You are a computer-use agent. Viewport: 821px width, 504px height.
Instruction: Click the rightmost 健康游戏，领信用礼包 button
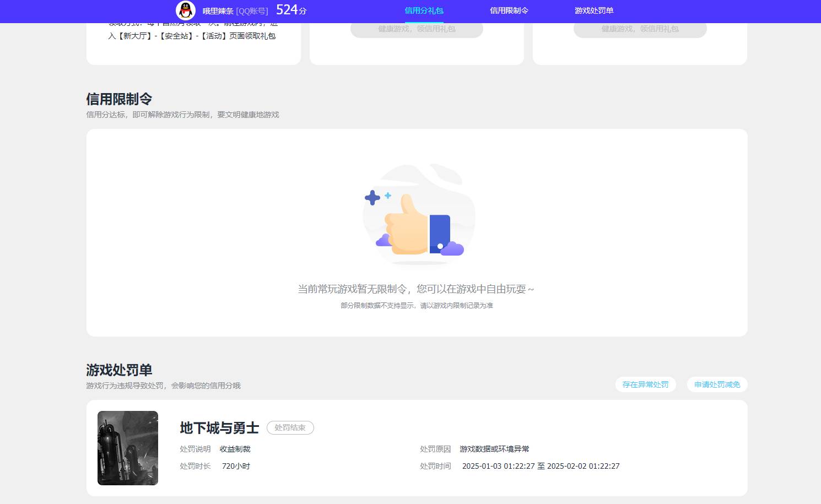(640, 29)
